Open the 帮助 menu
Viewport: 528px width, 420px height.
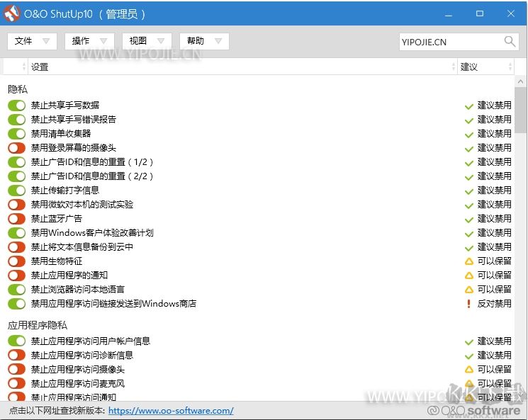click(x=204, y=41)
